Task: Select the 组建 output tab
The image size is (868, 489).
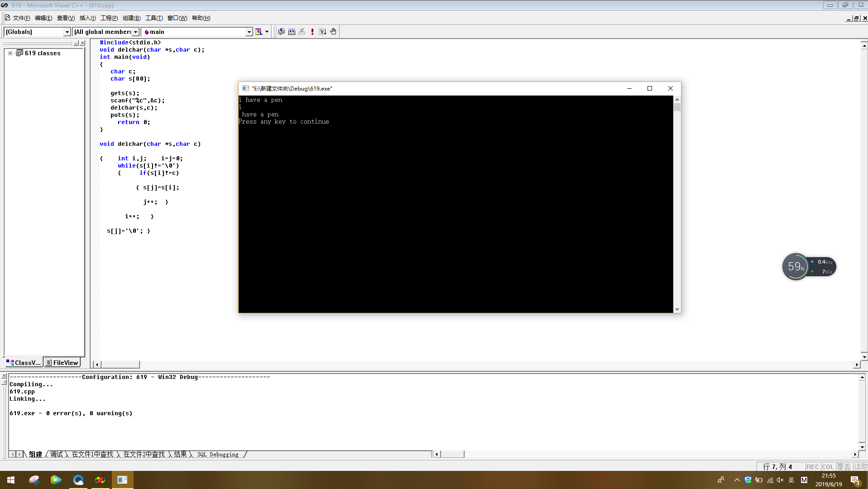Action: (x=35, y=454)
